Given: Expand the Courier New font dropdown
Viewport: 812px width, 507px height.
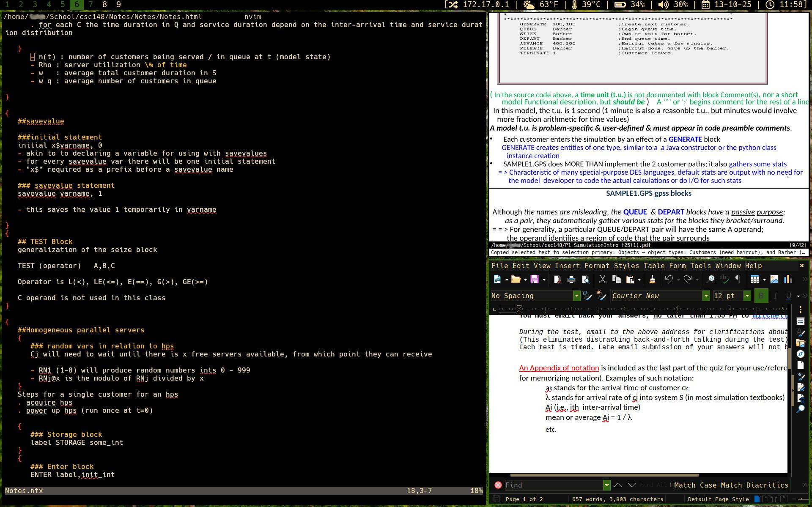Looking at the screenshot, I should pos(706,296).
